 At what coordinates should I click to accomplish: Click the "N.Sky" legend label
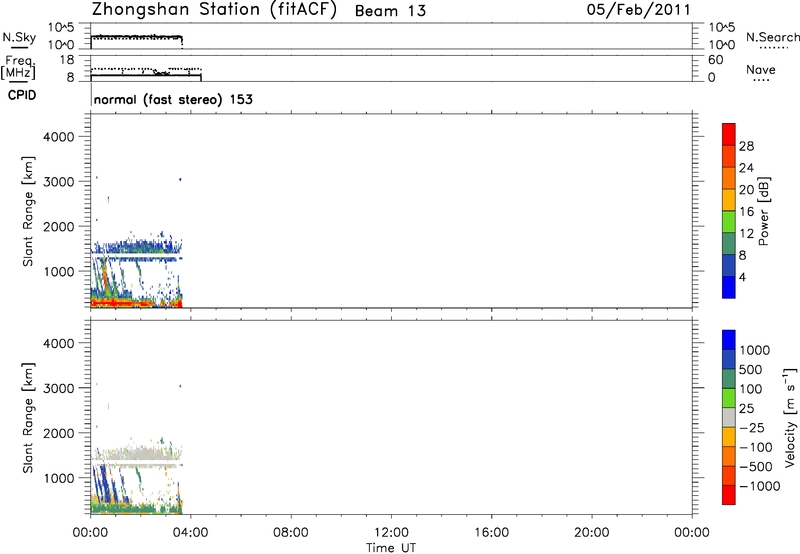(x=19, y=37)
